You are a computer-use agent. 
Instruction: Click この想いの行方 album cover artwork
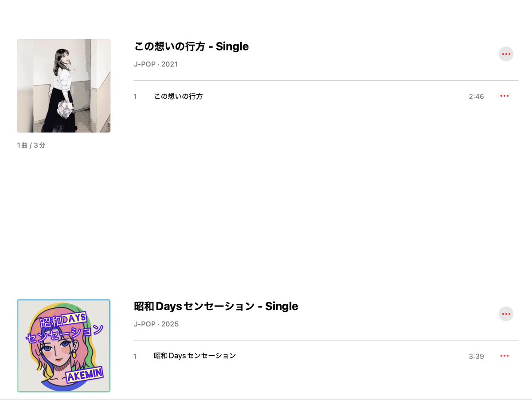click(64, 86)
